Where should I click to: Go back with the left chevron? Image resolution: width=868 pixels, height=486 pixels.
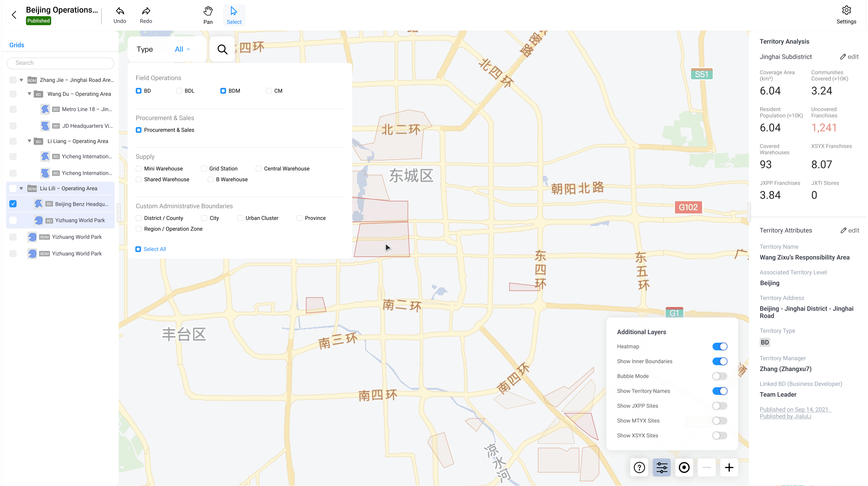14,15
